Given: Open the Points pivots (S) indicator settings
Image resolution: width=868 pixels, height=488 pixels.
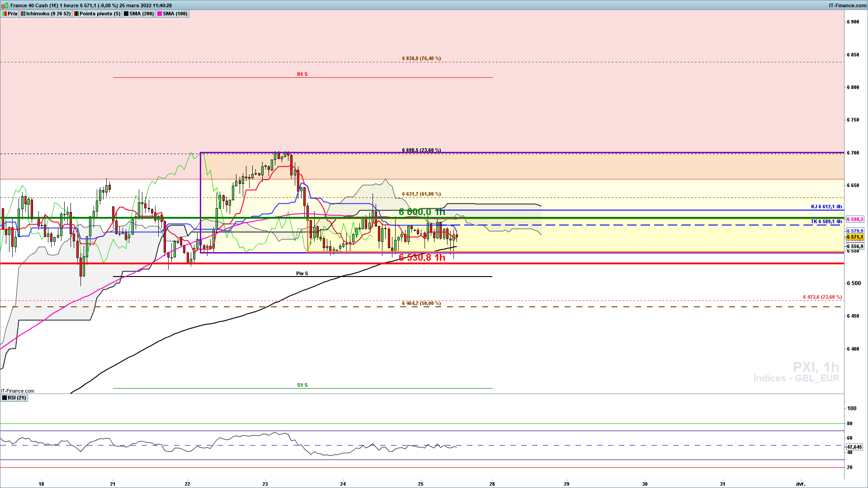Looking at the screenshot, I should (100, 14).
